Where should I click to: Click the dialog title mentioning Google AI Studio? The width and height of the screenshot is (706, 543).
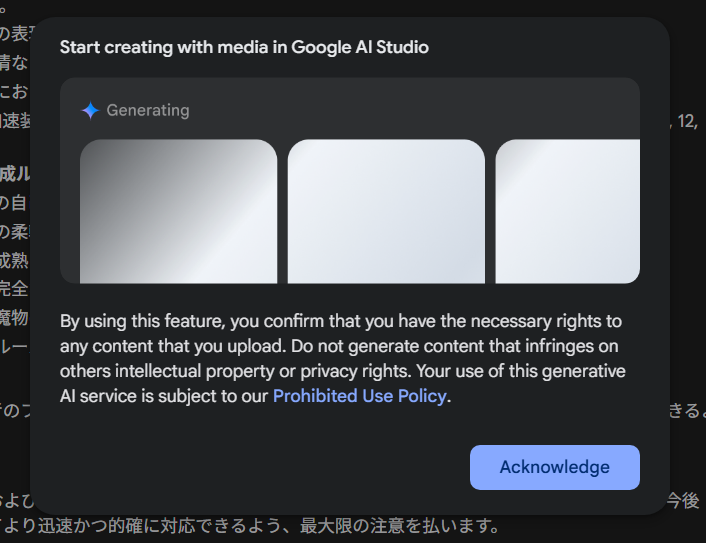(x=244, y=47)
